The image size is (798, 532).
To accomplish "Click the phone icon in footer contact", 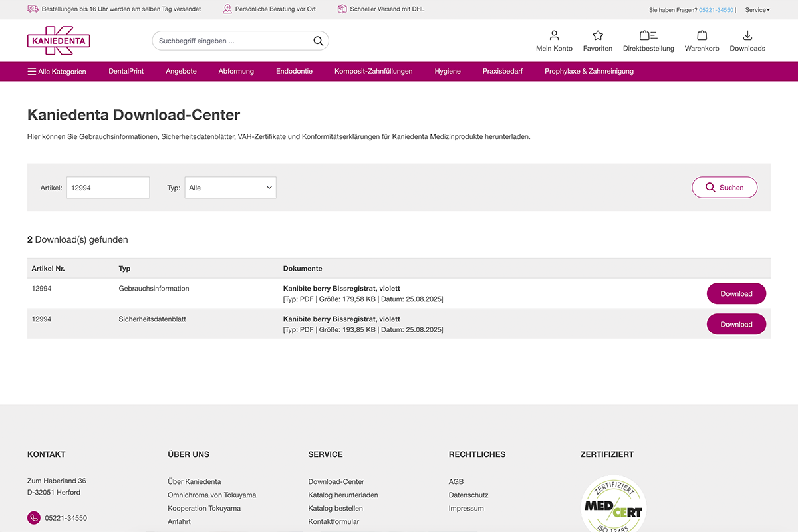I will [34, 518].
